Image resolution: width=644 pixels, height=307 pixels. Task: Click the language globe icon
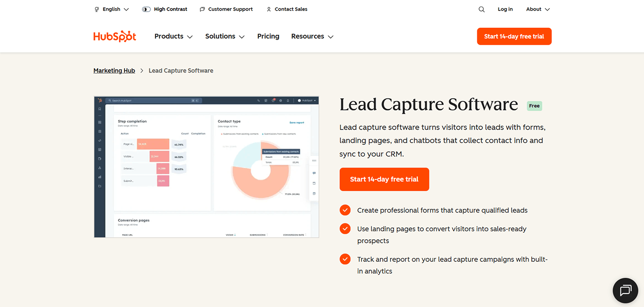coord(96,9)
